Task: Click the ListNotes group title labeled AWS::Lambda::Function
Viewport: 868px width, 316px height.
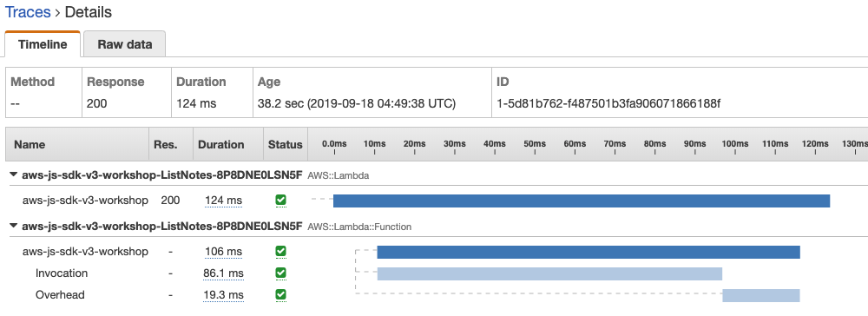Action: point(162,227)
